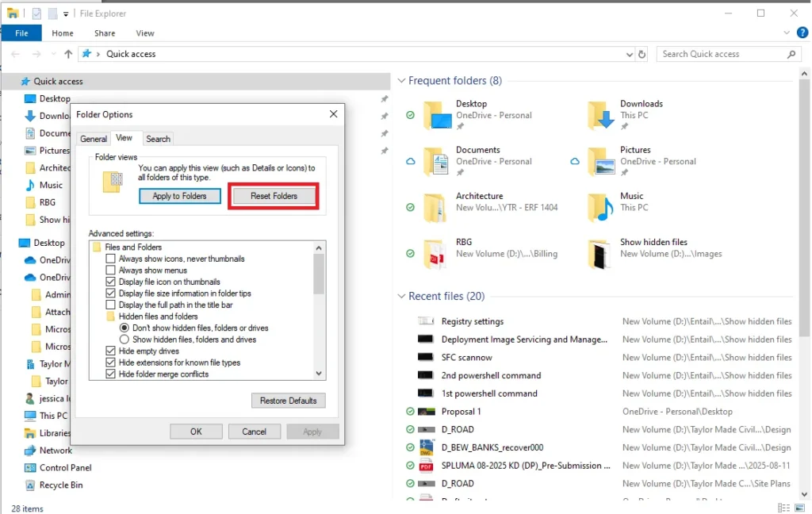Open the Share ribbon tab
Image resolution: width=812 pixels, height=514 pixels.
coord(104,33)
